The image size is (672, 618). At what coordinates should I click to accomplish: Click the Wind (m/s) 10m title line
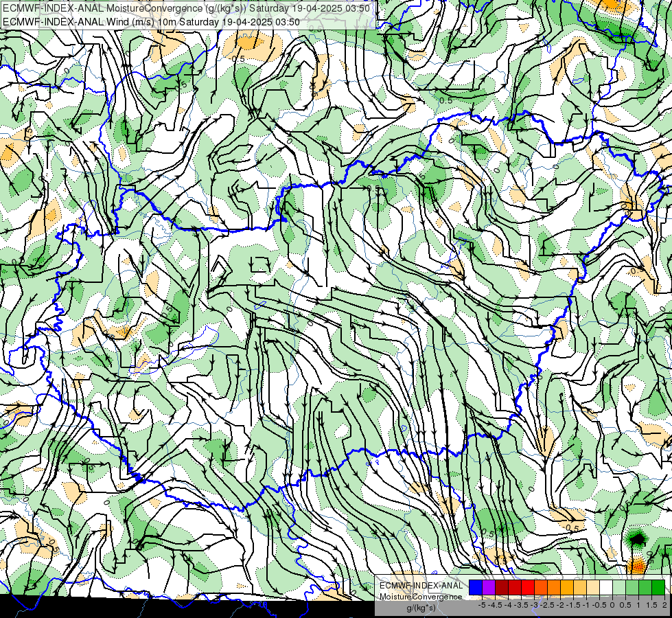(x=151, y=22)
